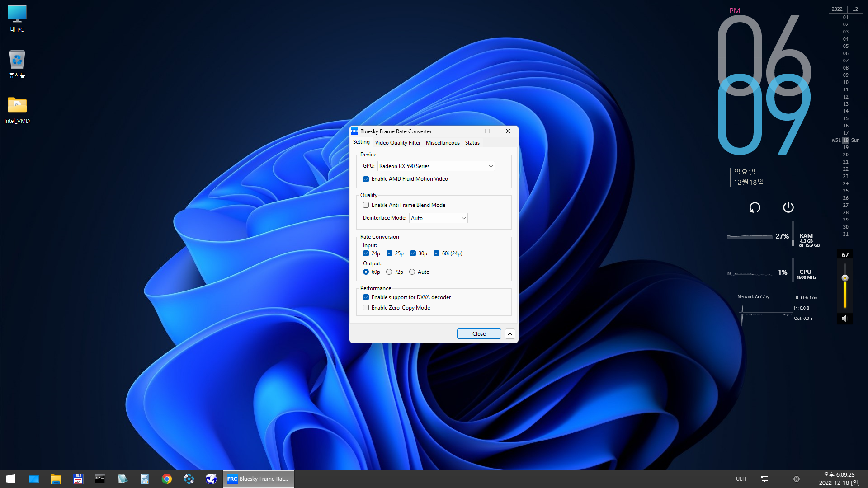Click the 12월18일 date text

point(749,182)
